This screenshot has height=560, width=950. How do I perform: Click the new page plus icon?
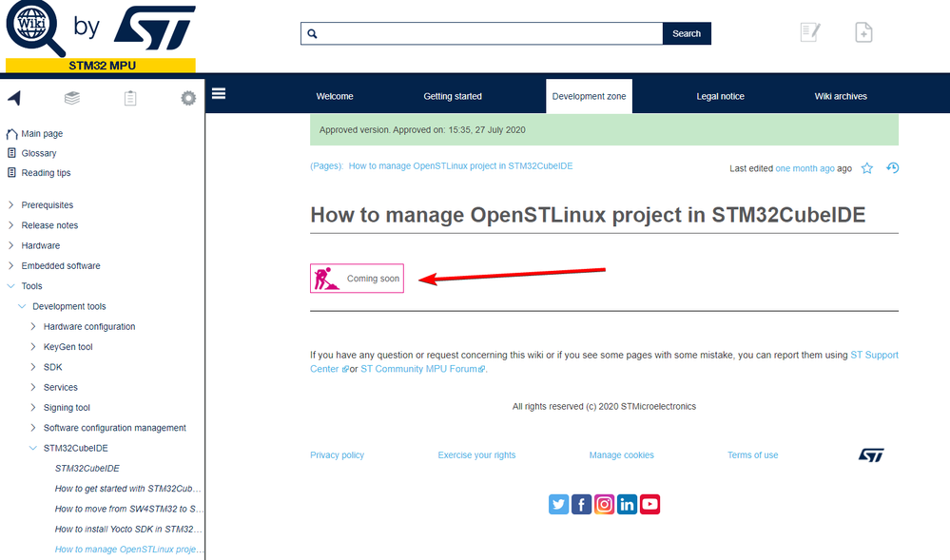863,32
